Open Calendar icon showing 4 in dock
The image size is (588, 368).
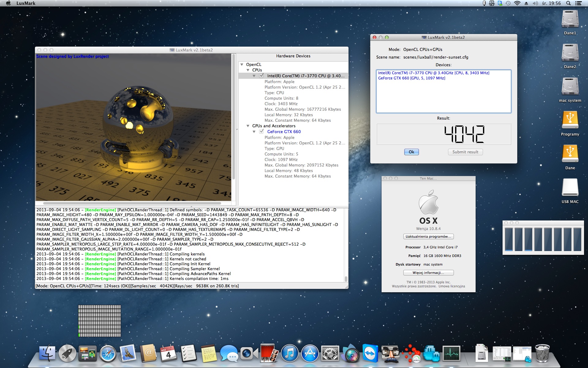click(168, 354)
